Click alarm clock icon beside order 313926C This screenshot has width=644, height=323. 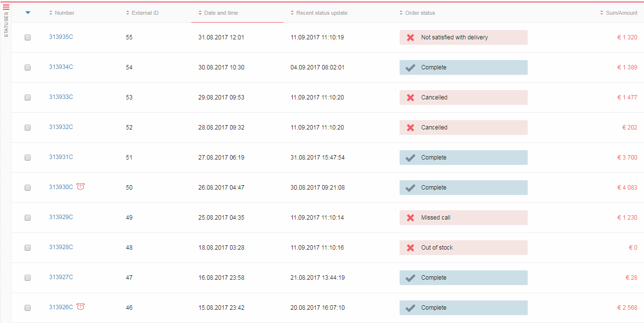tap(81, 306)
